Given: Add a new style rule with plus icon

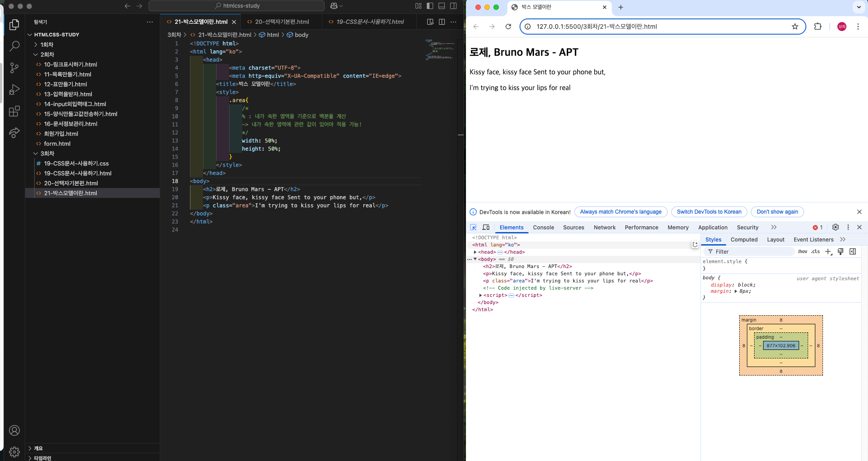Looking at the screenshot, I should (x=828, y=251).
